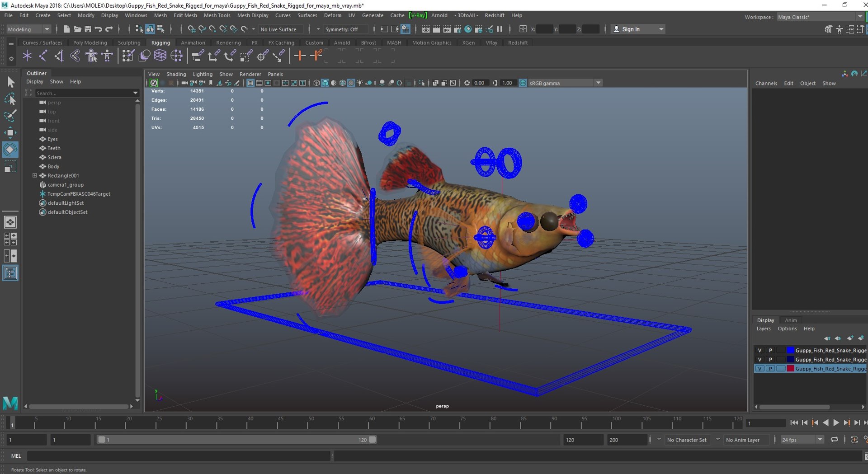Open the 24 fps frame rate dropdown

coord(802,440)
